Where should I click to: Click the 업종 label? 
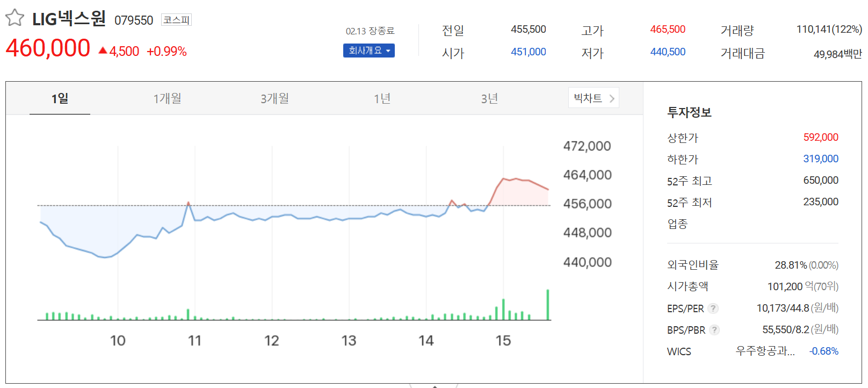click(x=677, y=224)
